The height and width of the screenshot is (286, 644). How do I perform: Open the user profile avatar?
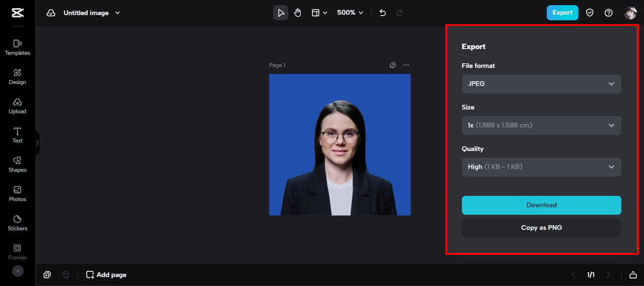pyautogui.click(x=630, y=13)
